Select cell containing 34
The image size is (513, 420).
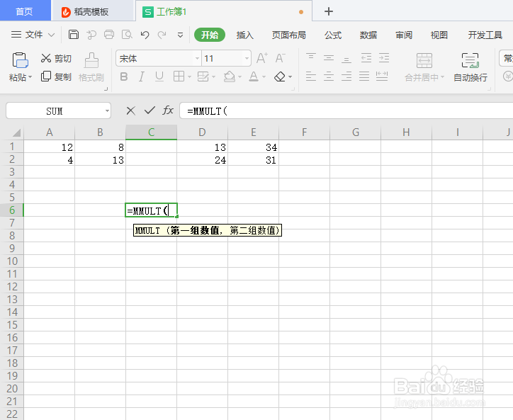pos(253,147)
